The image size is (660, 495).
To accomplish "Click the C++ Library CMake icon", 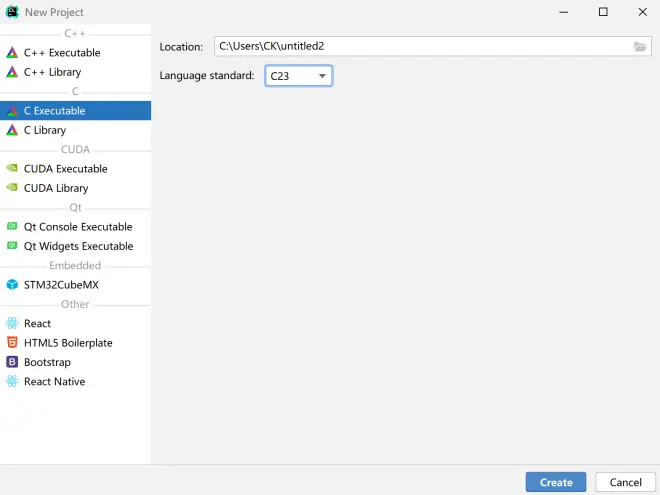I will [12, 72].
